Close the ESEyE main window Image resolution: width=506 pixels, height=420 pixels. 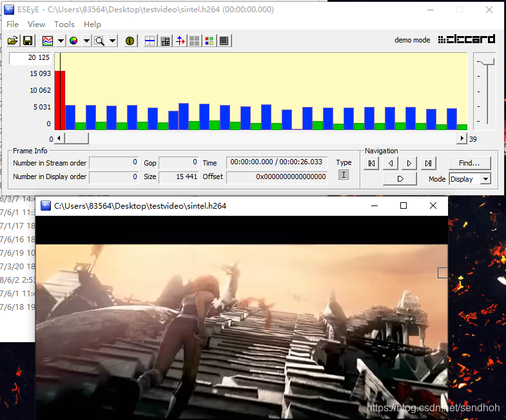coord(489,10)
